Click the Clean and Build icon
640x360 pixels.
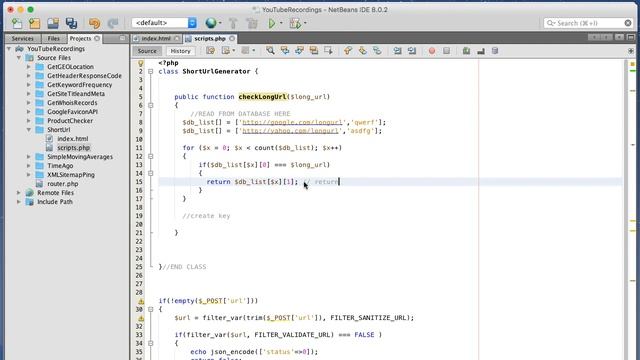(252, 23)
